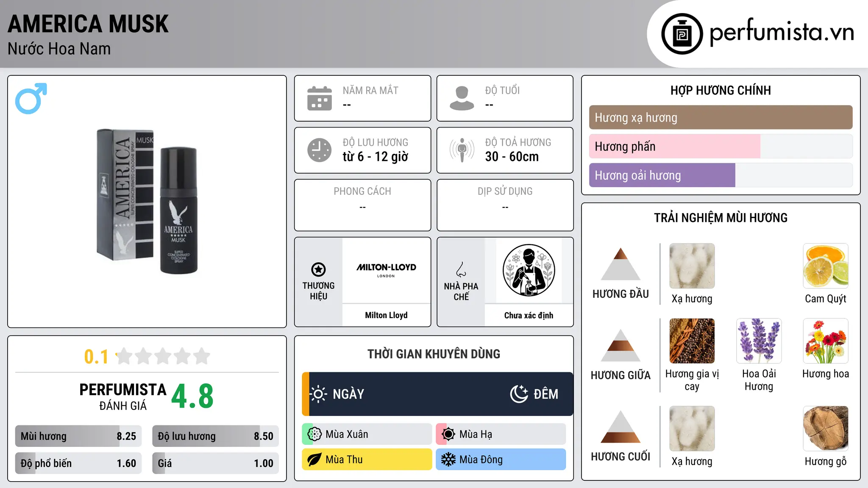The image size is (868, 488).
Task: Click the Độ phổ biến 1.60 score bar
Action: click(x=78, y=463)
